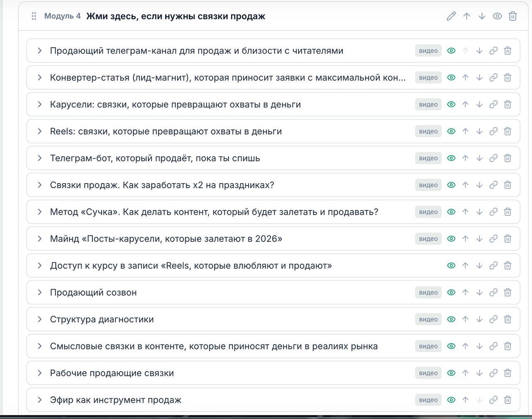Image resolution: width=532 pixels, height=419 pixels.
Task: Expand 'Структура диагностики' lesson chevron
Action: coord(39,319)
